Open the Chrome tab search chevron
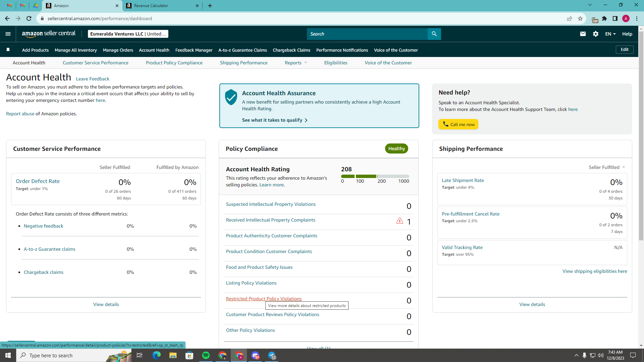Viewport: 644px width, 362px height. tap(590, 5)
